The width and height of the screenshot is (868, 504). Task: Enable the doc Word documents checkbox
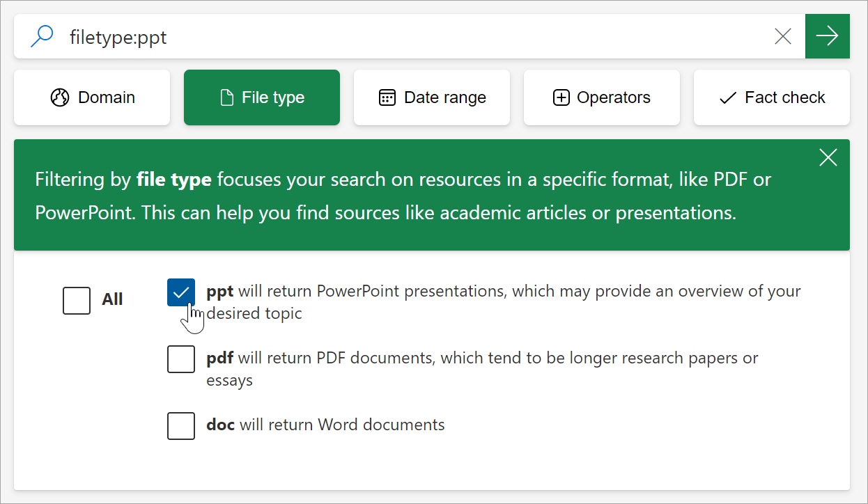(180, 426)
